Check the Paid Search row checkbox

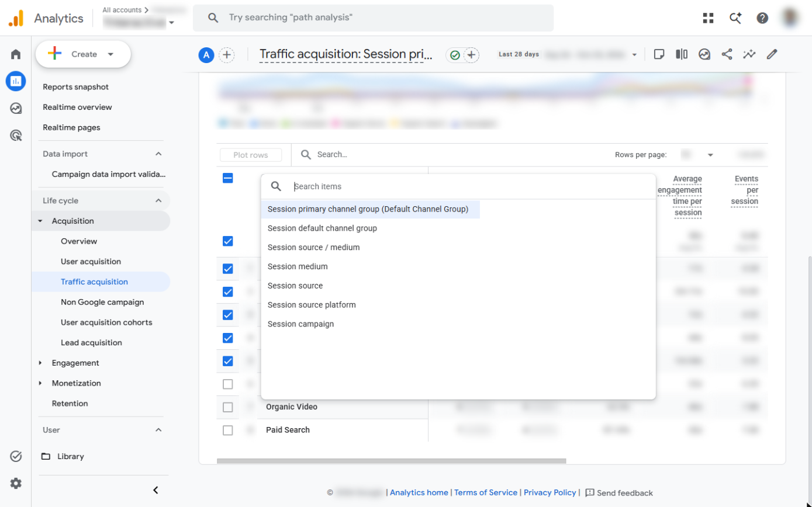228,430
